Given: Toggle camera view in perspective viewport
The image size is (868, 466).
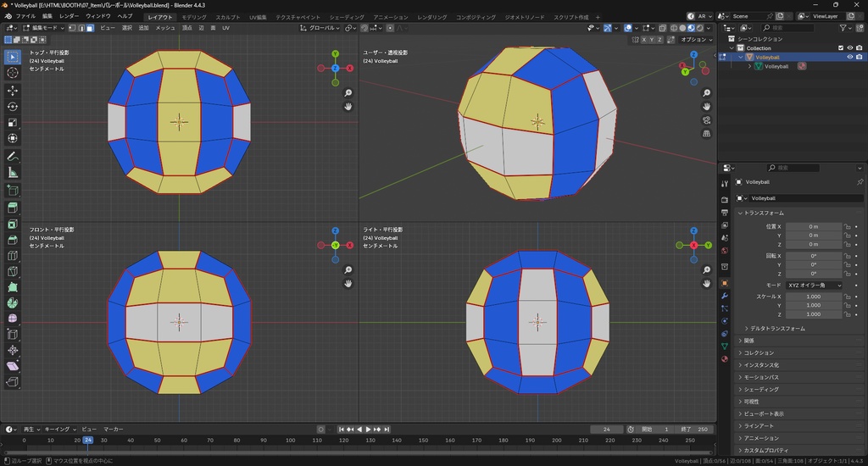Looking at the screenshot, I should pyautogui.click(x=707, y=120).
